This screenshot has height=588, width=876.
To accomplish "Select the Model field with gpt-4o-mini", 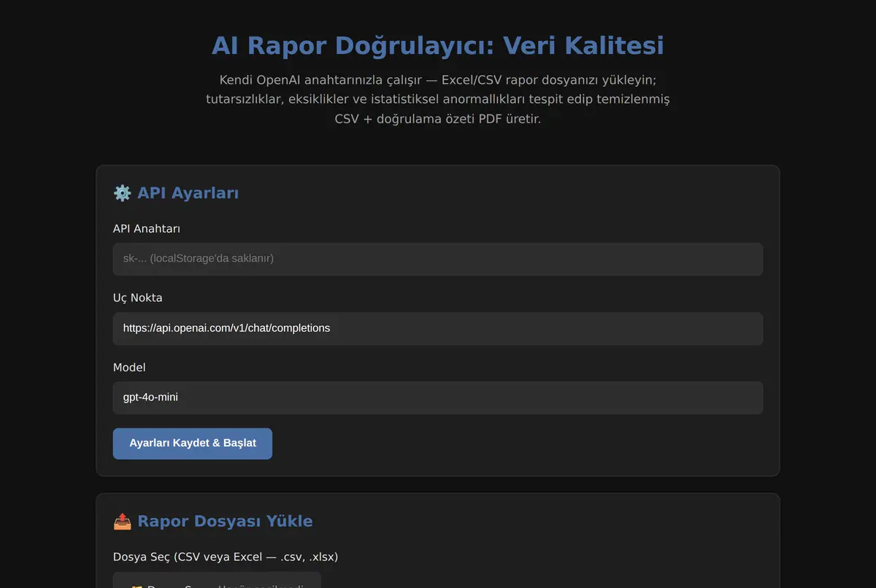I will pos(438,398).
